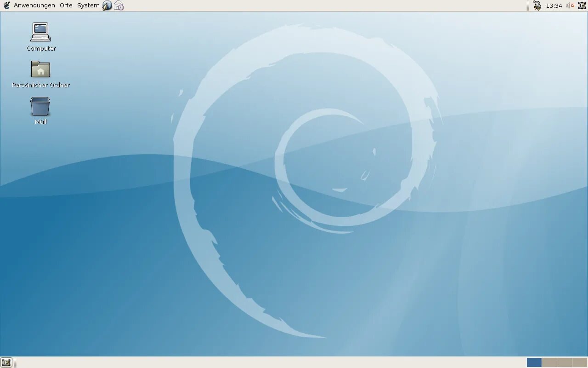Select the Persönlicher Ordner home folder icon
This screenshot has height=368, width=588.
point(40,69)
